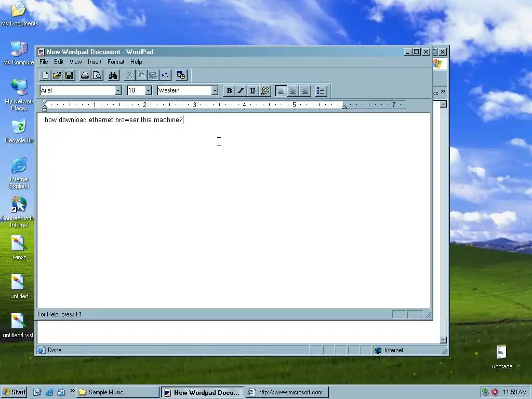Viewport: 532px width, 399px height.
Task: Expand the Arial font dropdown
Action: [118, 90]
